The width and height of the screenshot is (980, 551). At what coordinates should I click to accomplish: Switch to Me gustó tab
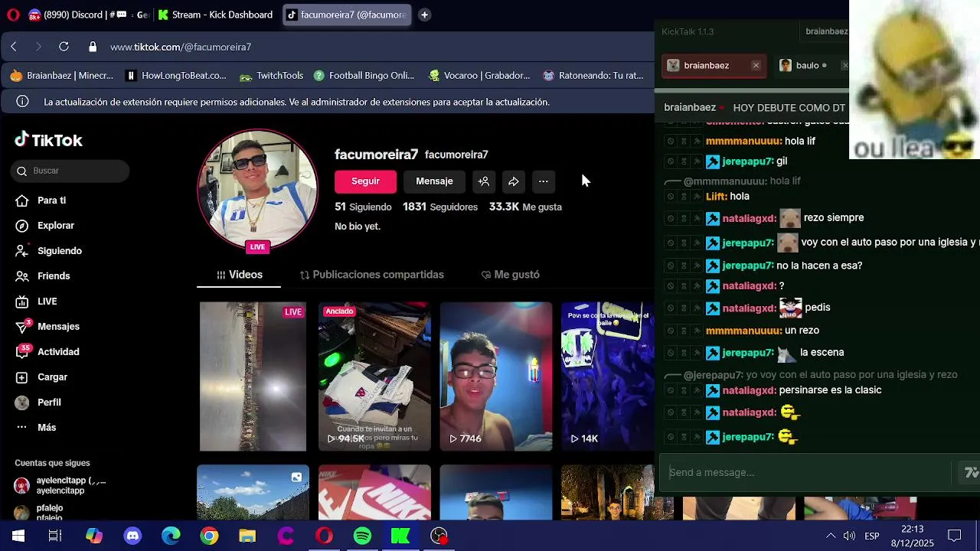(x=510, y=275)
